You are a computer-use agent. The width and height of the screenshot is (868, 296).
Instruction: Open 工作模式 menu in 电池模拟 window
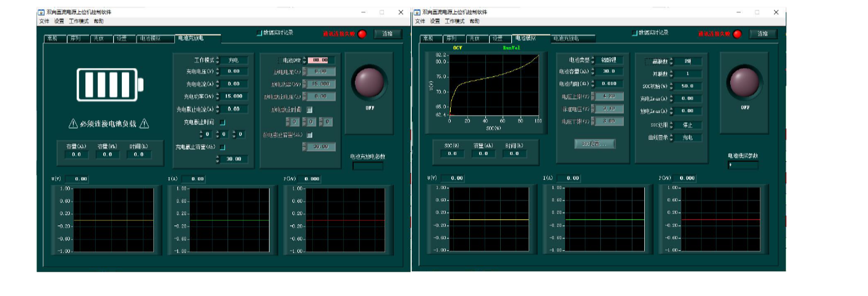point(455,21)
